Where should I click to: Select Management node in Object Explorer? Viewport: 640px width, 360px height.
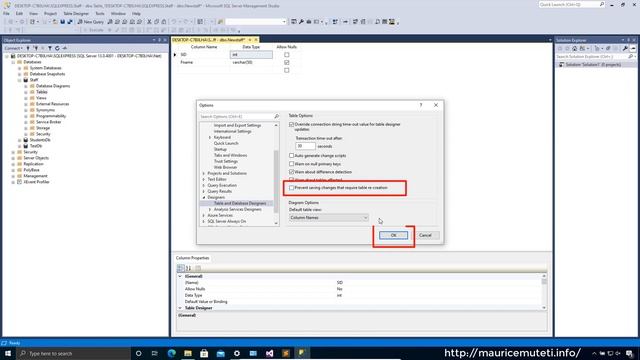[36, 176]
